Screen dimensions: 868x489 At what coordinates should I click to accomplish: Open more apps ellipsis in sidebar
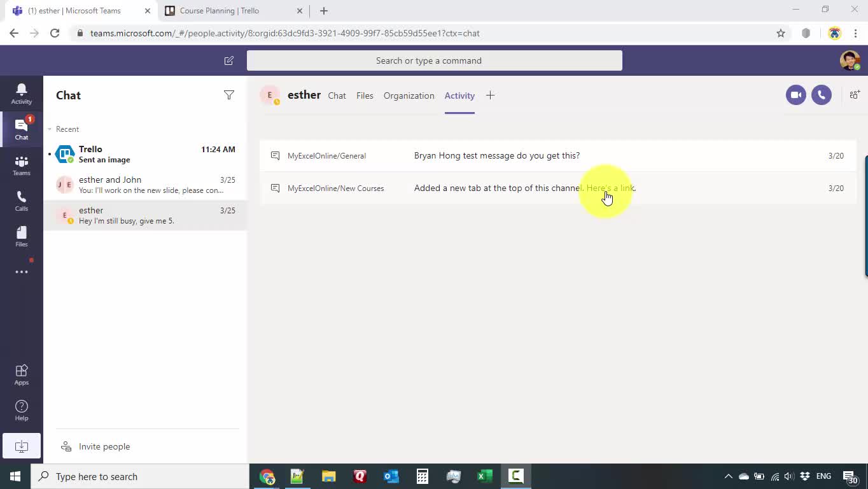pos(21,272)
